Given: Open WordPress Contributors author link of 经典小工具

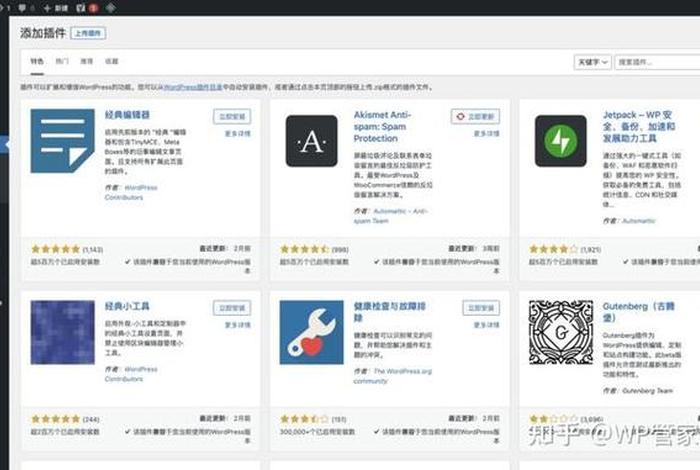Looking at the screenshot, I should 131,374.
